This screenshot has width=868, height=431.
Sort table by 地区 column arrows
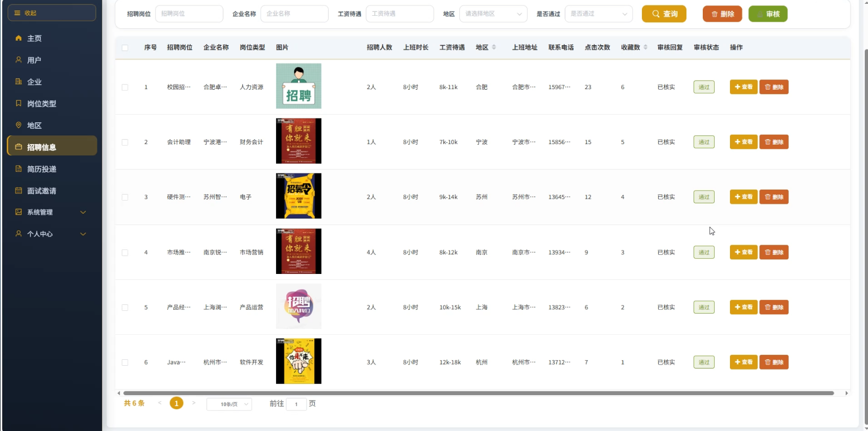pyautogui.click(x=494, y=47)
